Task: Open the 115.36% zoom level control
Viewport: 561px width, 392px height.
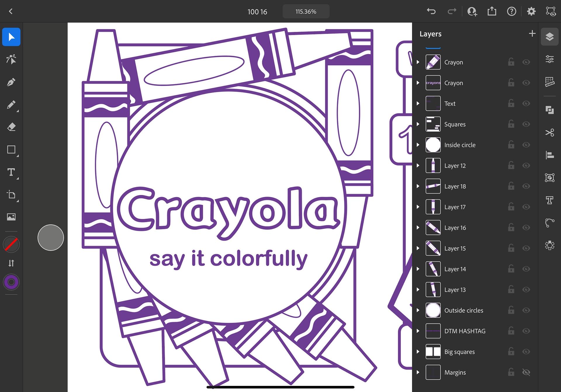Action: pyautogui.click(x=306, y=11)
